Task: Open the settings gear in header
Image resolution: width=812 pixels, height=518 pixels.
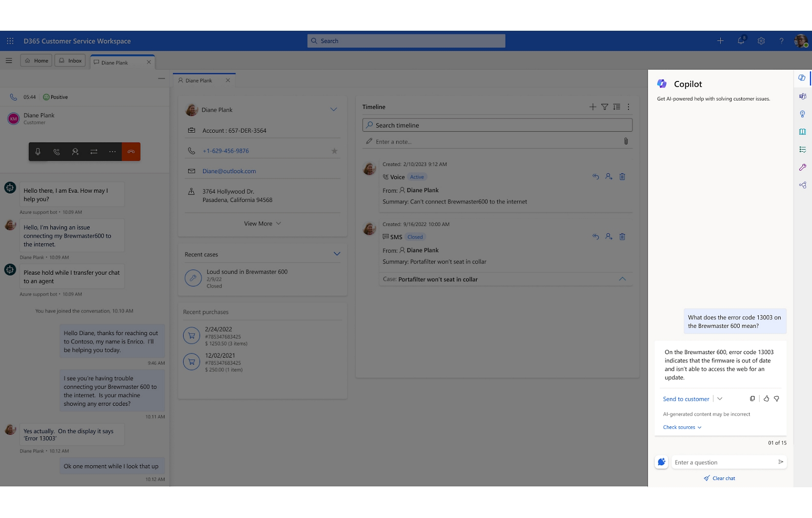Action: pos(761,41)
